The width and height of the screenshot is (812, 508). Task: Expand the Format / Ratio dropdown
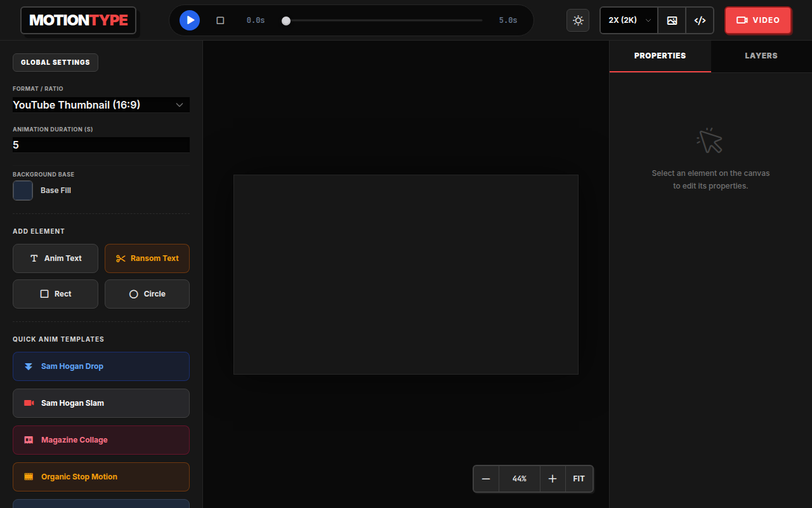tap(101, 105)
